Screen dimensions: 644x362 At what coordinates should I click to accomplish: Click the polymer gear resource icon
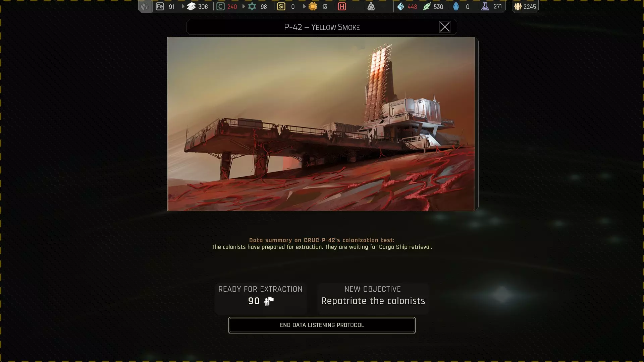tap(252, 7)
